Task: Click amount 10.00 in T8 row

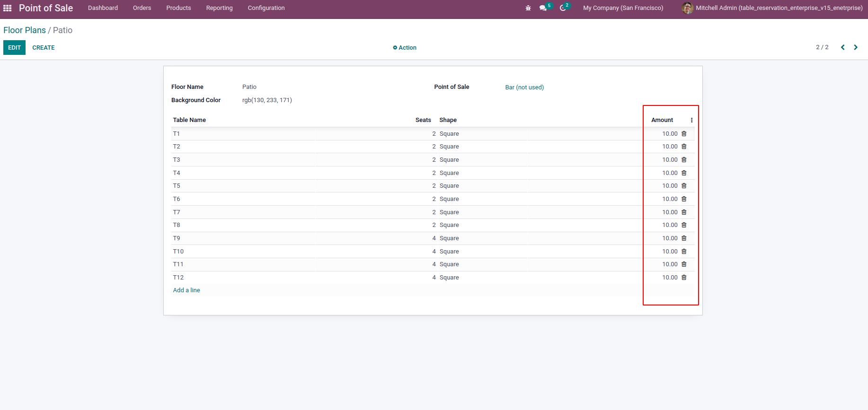Action: pyautogui.click(x=670, y=225)
